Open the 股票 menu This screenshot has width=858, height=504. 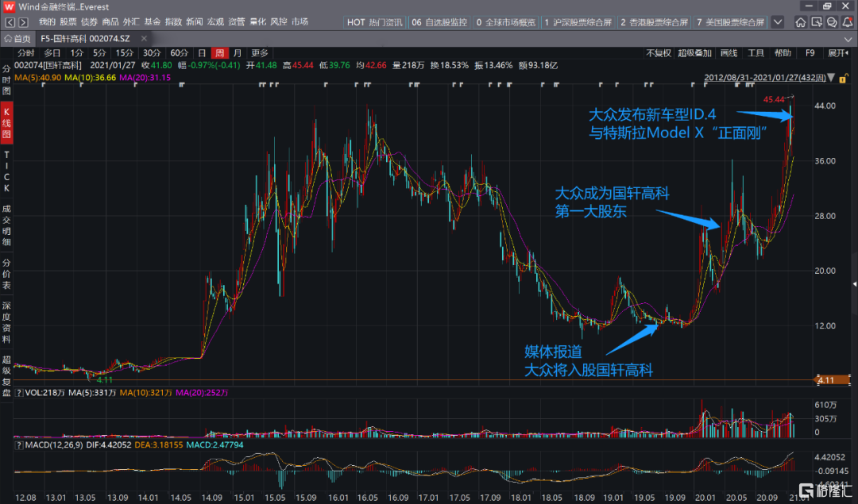(68, 22)
